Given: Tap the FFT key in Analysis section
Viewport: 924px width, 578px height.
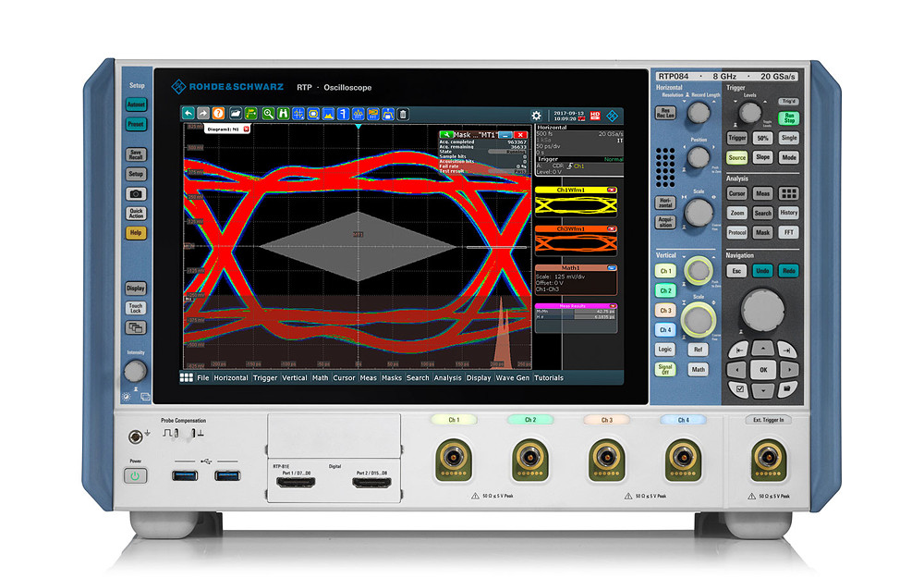Looking at the screenshot, I should [788, 232].
